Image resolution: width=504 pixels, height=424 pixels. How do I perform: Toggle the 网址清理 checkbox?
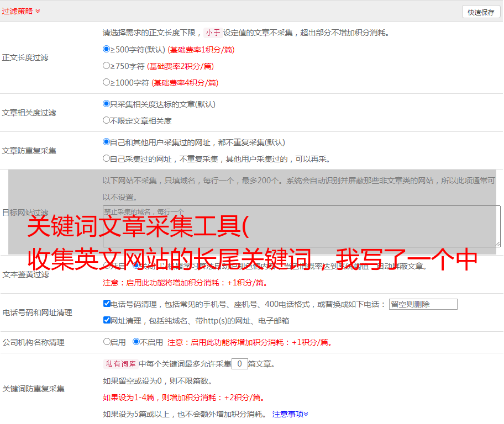[107, 320]
